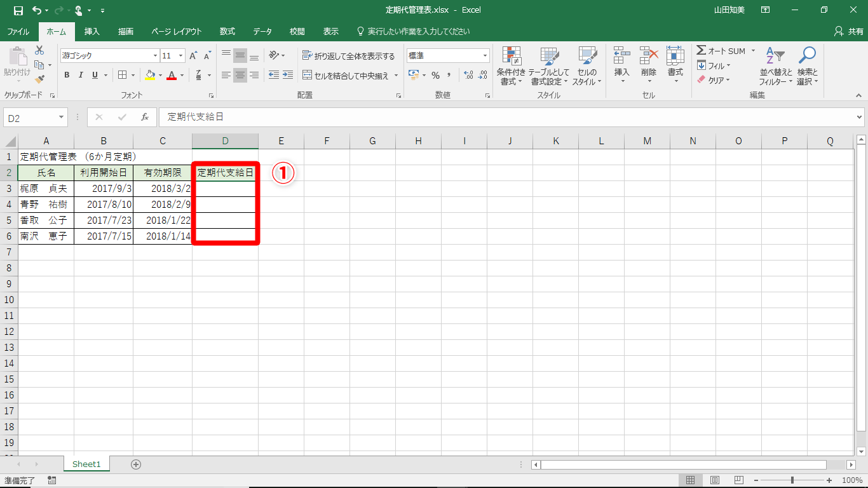Screen dimensions: 868x488
Task: Toggle middle vertical alignment
Action: click(240, 55)
